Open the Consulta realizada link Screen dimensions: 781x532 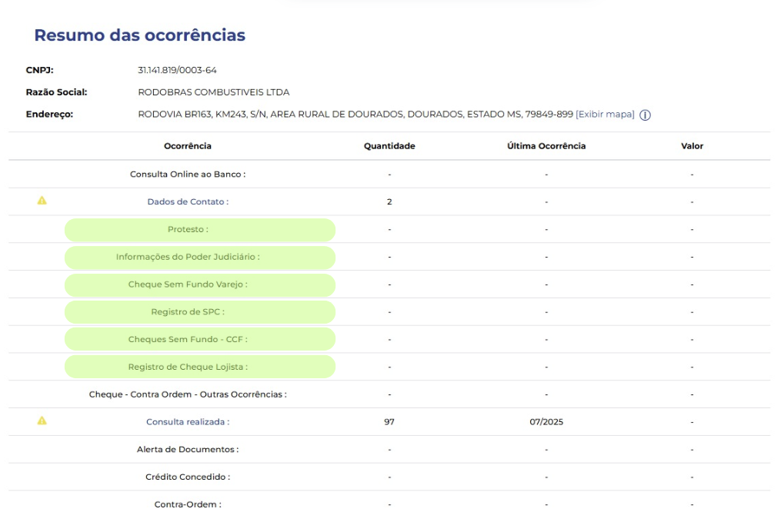click(188, 421)
